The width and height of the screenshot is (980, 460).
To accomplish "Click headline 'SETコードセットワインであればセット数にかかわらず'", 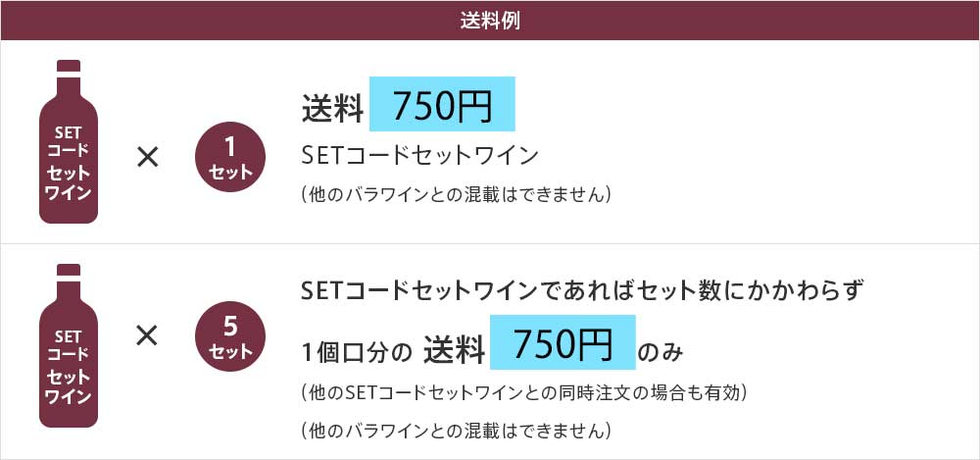I will [582, 290].
